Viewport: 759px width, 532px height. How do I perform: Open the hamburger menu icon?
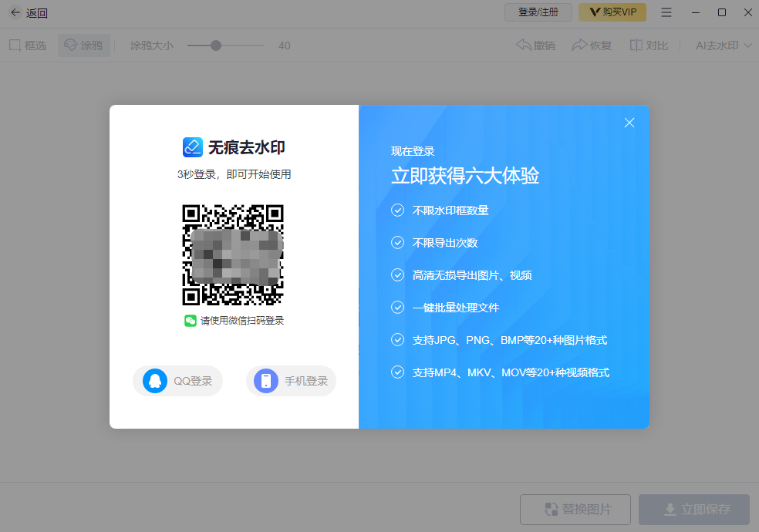click(666, 12)
